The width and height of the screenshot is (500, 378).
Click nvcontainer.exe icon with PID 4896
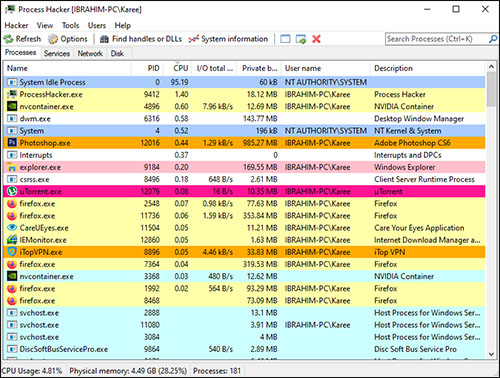point(12,106)
